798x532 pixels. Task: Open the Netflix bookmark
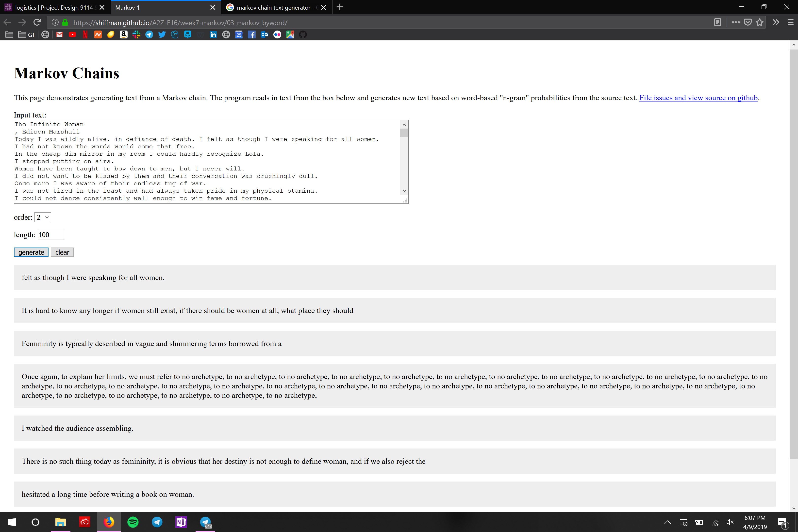(x=85, y=35)
